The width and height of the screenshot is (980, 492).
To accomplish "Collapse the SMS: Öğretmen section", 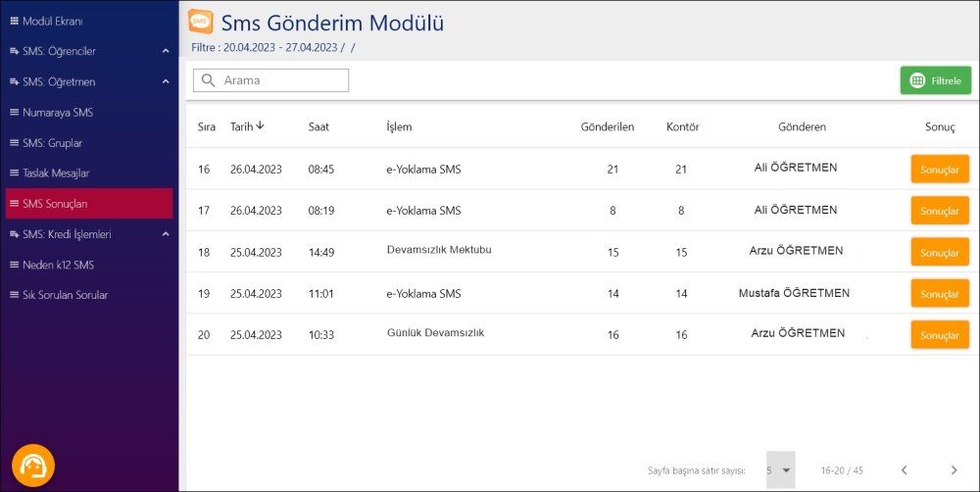I will 166,81.
